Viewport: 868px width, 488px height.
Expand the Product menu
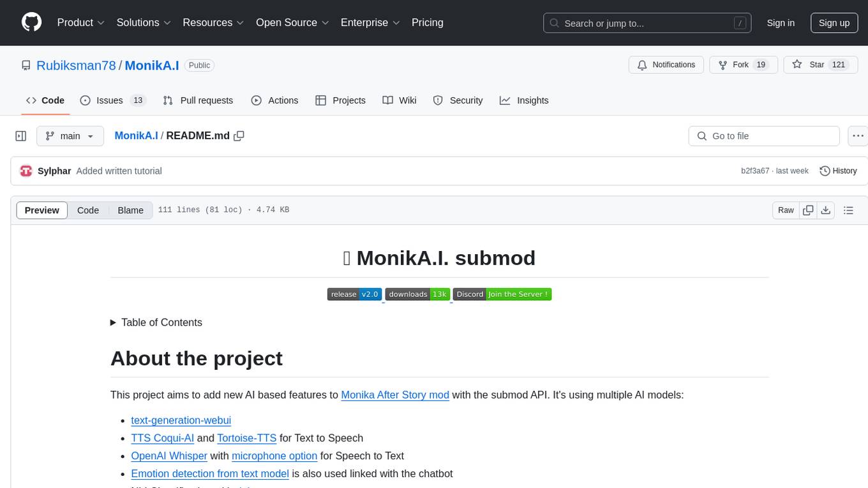81,22
